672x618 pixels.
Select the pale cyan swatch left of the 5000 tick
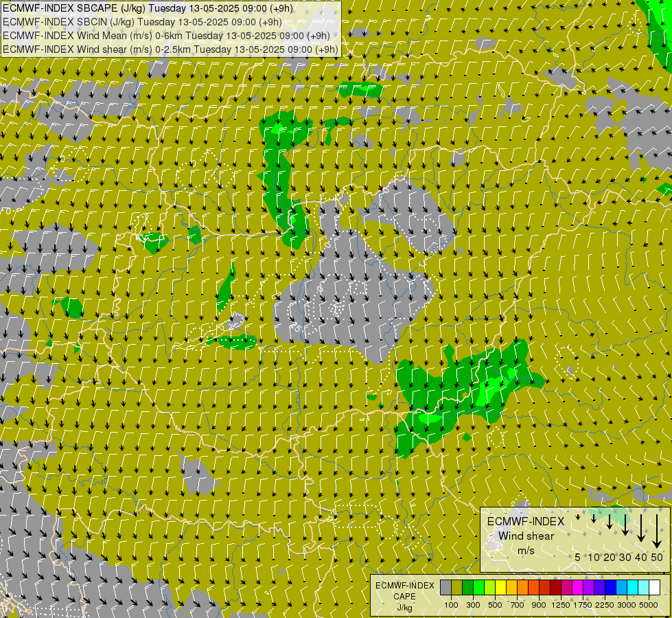[644, 587]
